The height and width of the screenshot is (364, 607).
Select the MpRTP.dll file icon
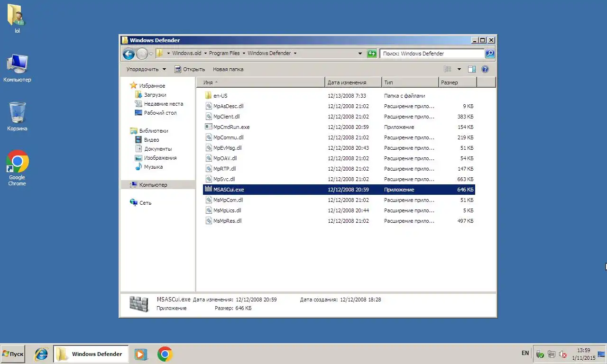tap(208, 169)
